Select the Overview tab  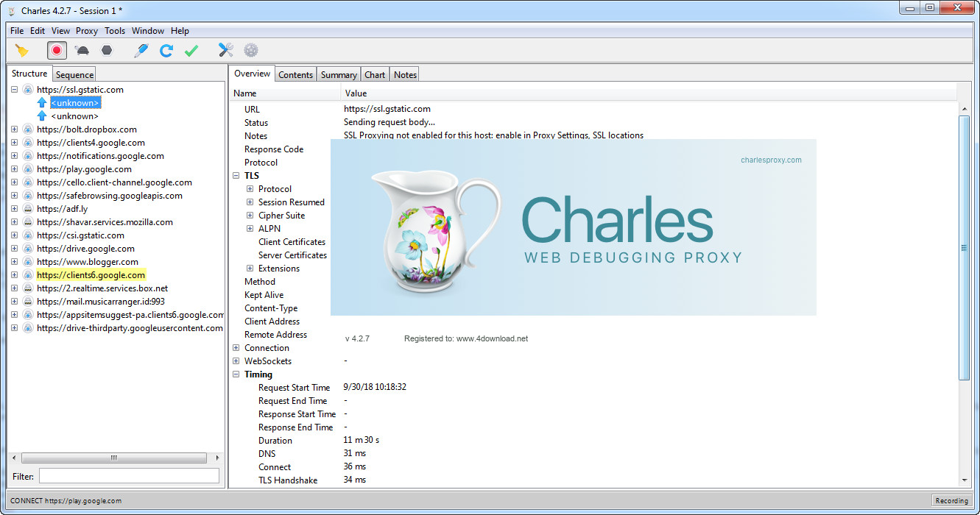[x=253, y=74]
